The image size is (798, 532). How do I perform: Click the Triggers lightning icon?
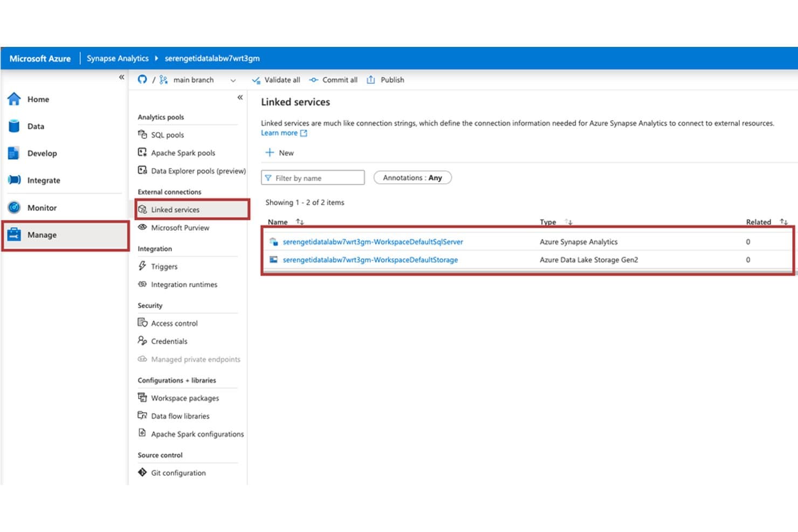tap(142, 266)
